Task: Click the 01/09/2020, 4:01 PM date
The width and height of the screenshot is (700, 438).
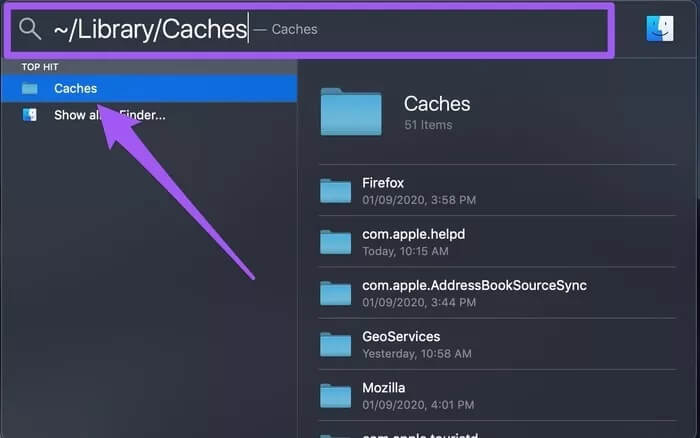Action: click(x=418, y=405)
